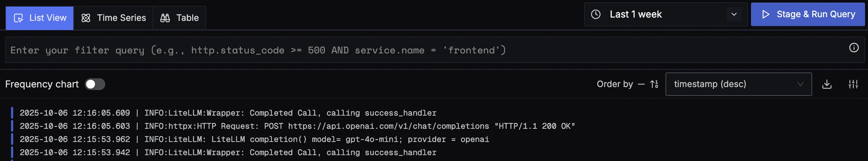This screenshot has width=868, height=161.
Task: Open the 12:16:05.609 Completed Call log
Action: [x=228, y=113]
